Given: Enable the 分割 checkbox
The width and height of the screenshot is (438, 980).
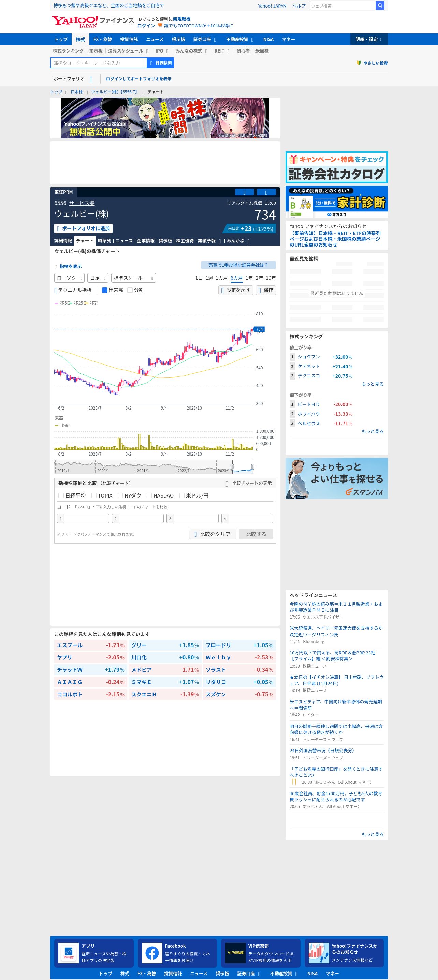Looking at the screenshot, I should [130, 290].
